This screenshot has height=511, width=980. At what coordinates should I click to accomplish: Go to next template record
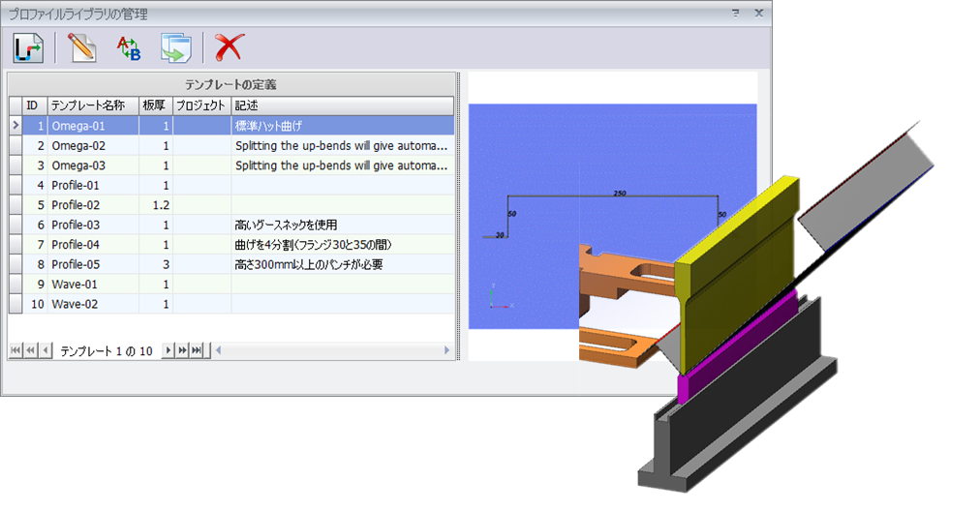(168, 350)
